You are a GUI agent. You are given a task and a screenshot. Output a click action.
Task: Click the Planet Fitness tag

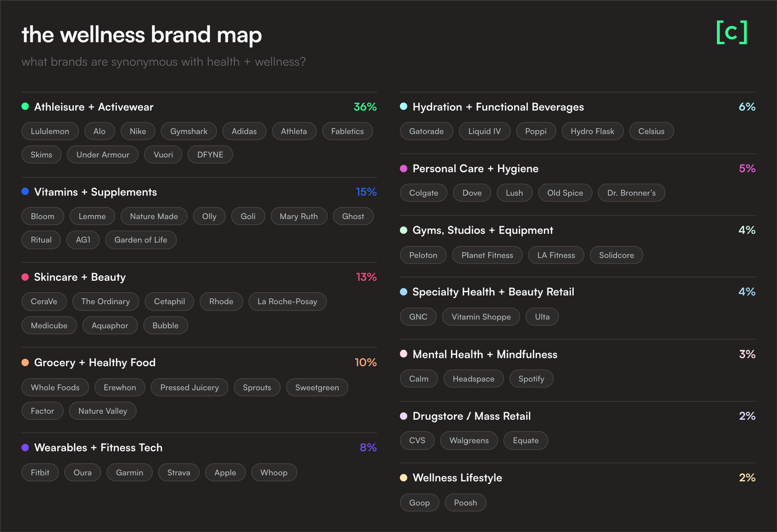[488, 255]
